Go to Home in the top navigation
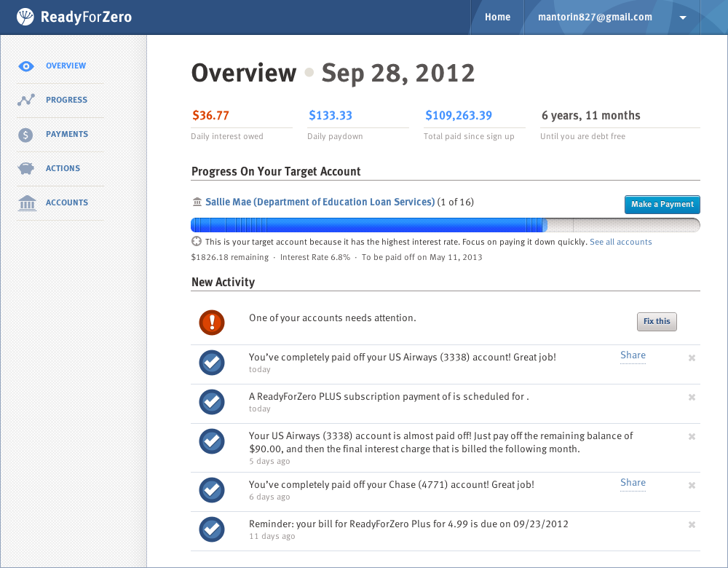The image size is (728, 568). (497, 17)
